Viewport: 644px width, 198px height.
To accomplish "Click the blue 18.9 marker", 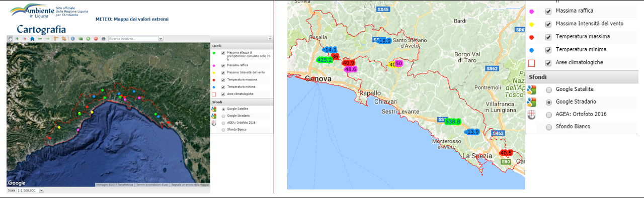I will click(x=384, y=41).
